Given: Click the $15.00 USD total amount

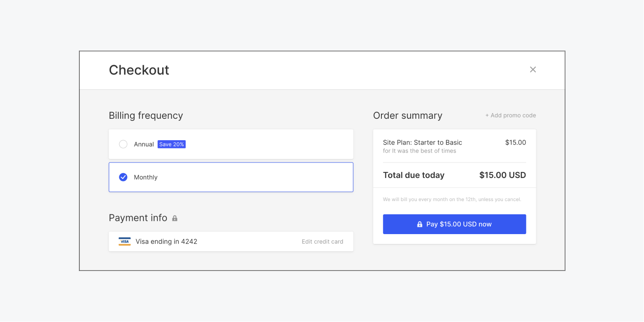Looking at the screenshot, I should click(502, 175).
